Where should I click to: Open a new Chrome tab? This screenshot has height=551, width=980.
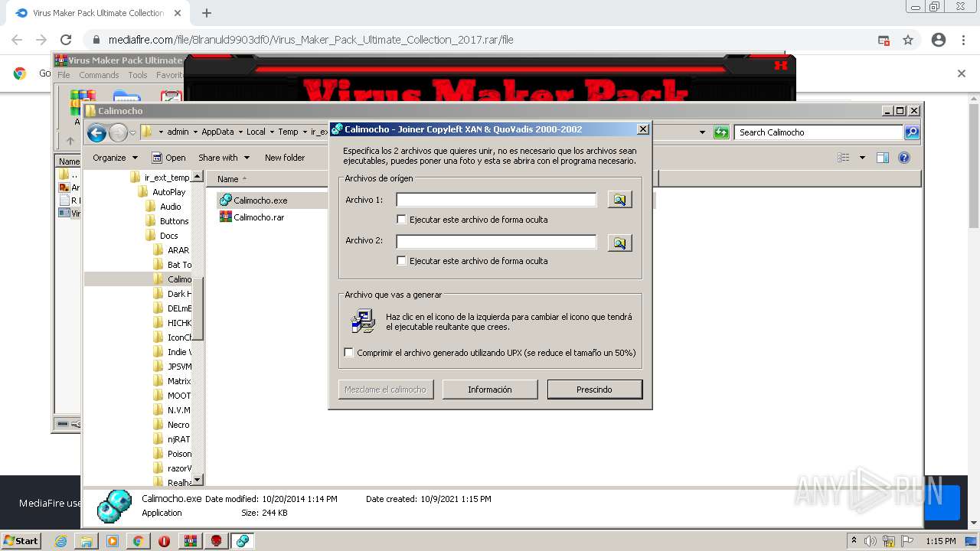[x=206, y=13]
